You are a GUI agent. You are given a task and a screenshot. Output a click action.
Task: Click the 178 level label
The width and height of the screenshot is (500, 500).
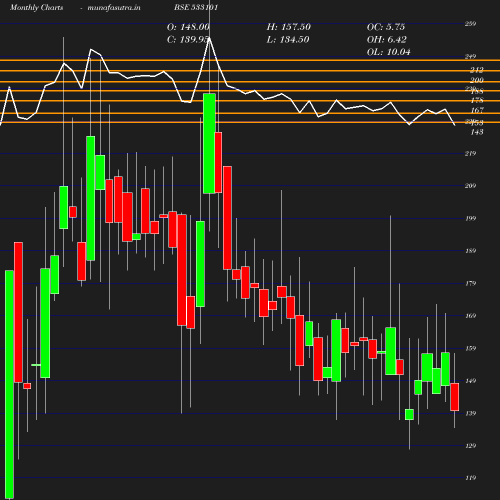click(477, 101)
